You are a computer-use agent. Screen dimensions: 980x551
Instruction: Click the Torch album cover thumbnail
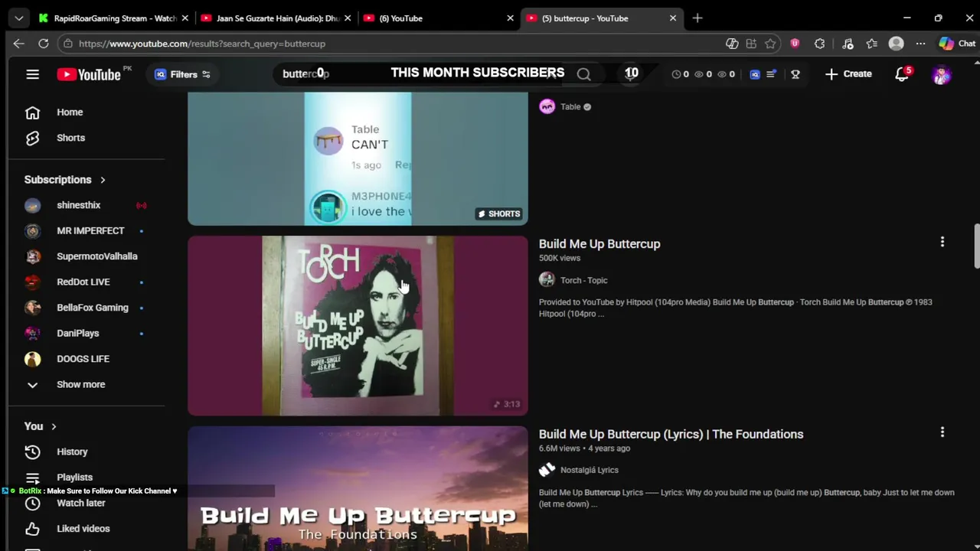point(358,325)
